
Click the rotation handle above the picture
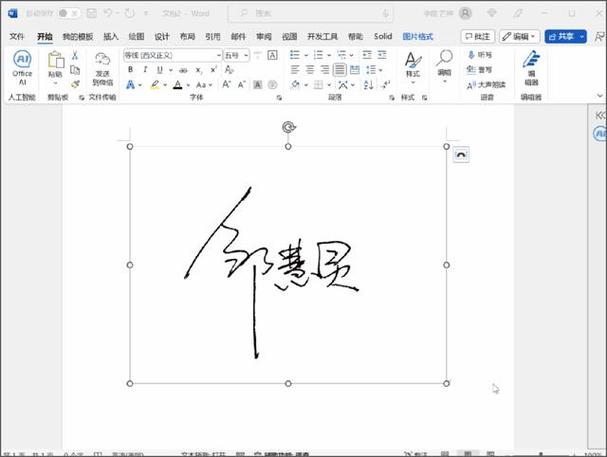coord(288,127)
